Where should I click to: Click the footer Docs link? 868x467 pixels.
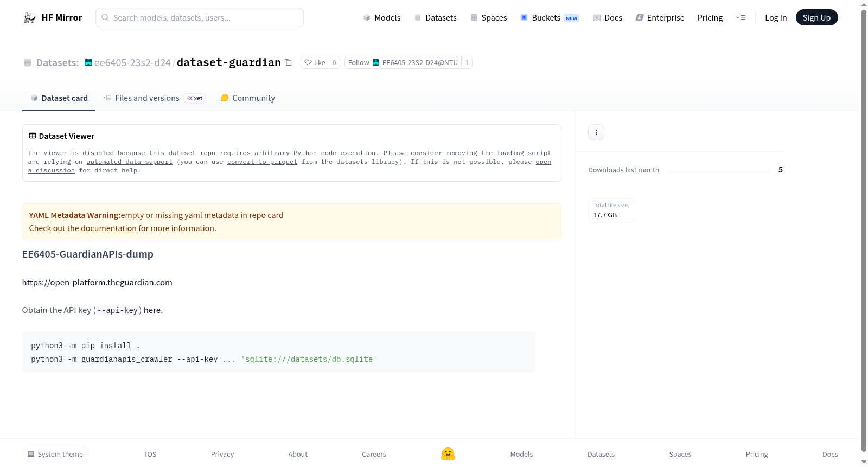pos(830,454)
